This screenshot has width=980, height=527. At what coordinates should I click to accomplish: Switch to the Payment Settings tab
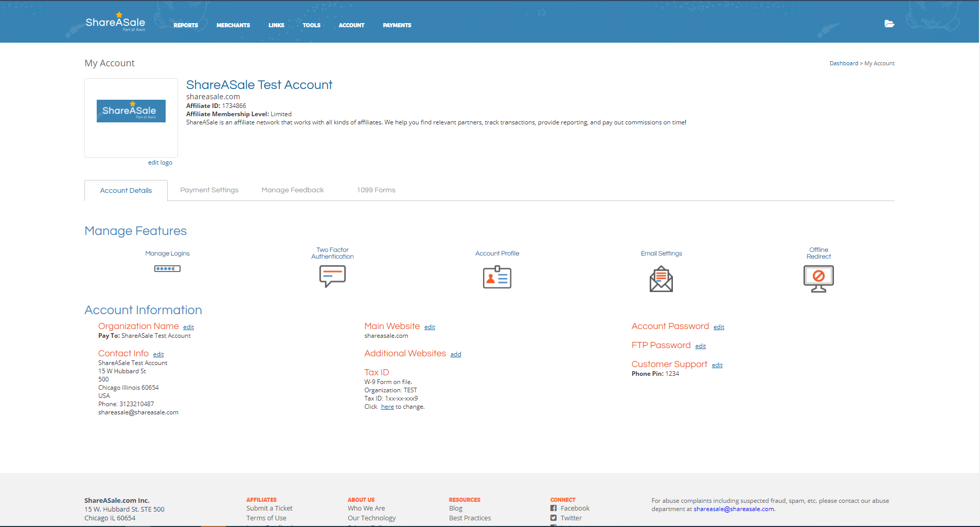pos(209,190)
